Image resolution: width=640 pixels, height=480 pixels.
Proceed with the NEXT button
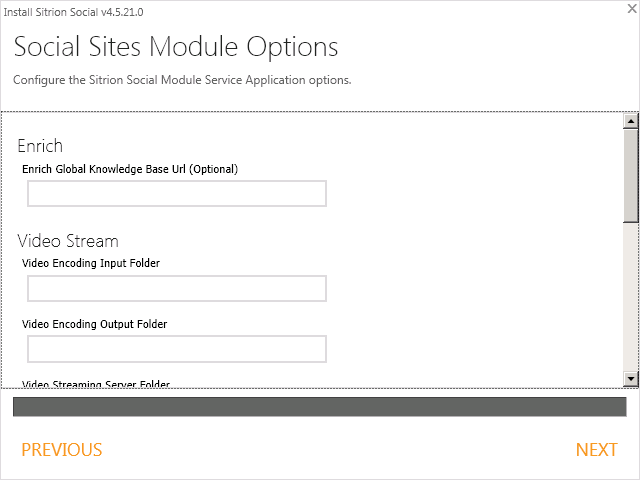coord(596,450)
